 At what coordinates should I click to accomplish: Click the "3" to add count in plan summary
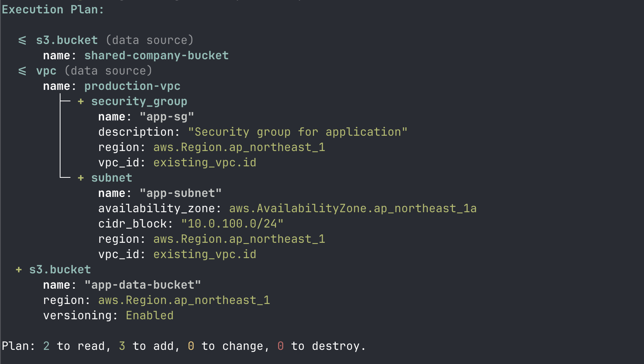tap(122, 346)
